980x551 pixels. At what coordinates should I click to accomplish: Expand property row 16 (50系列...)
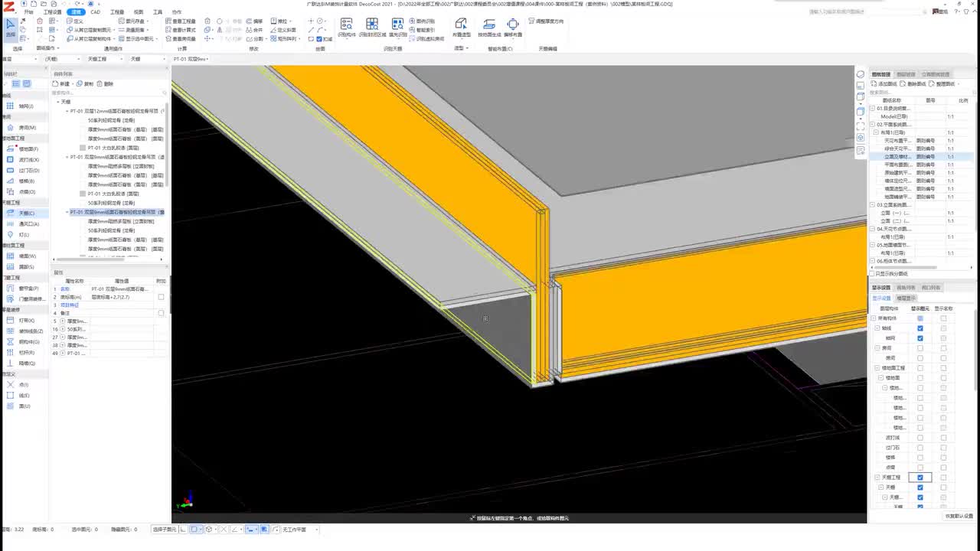(63, 329)
